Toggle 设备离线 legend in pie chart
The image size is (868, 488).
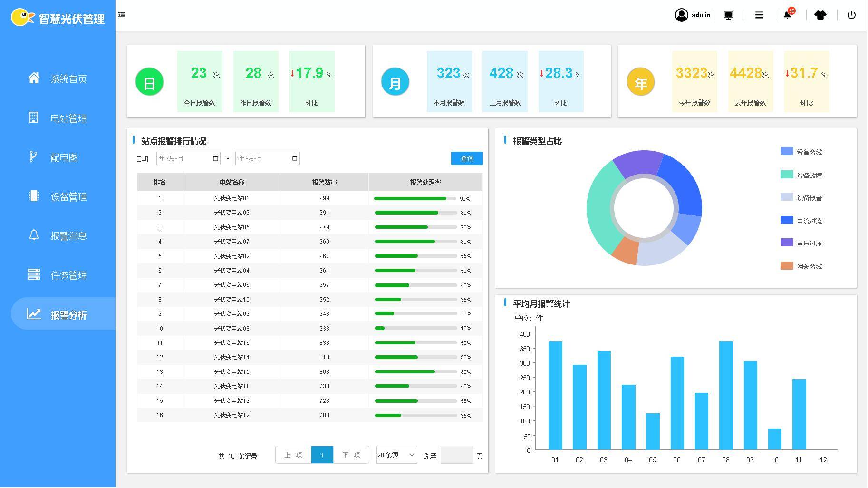click(801, 152)
